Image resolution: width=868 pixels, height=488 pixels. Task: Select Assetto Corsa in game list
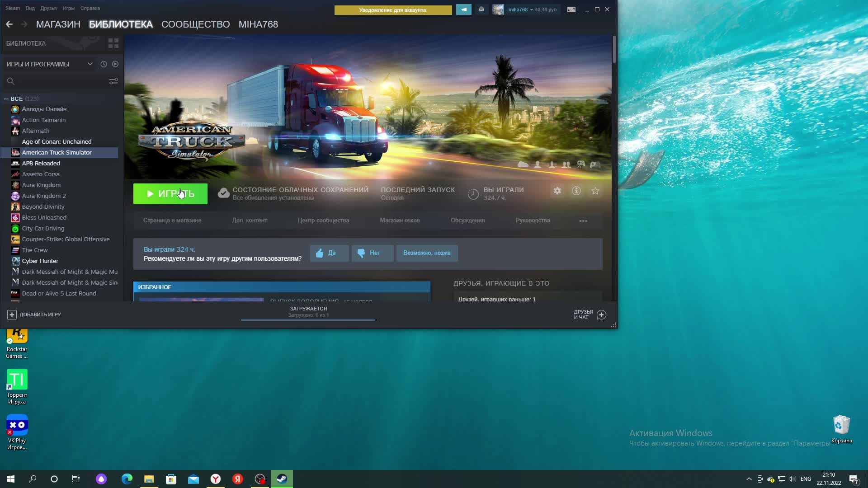pyautogui.click(x=41, y=174)
